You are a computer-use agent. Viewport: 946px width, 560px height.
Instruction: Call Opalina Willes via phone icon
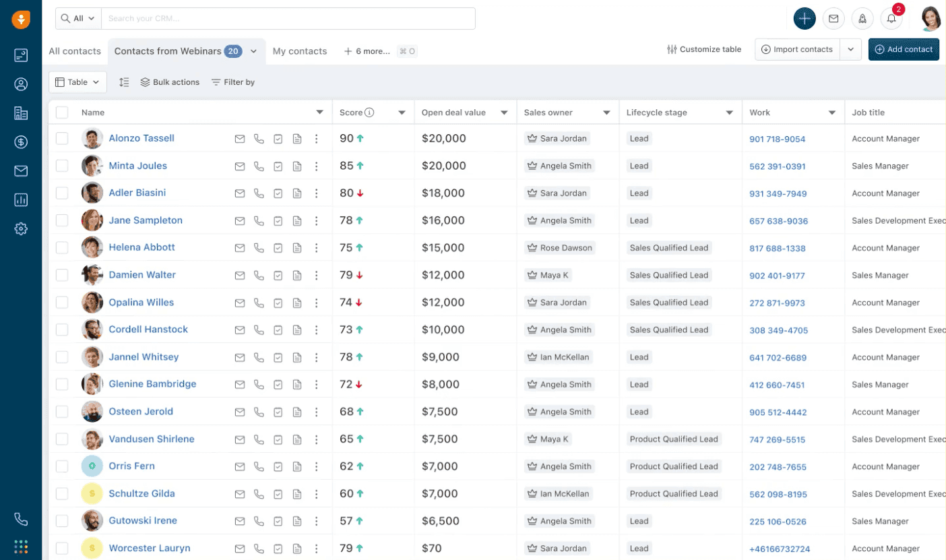tap(259, 303)
